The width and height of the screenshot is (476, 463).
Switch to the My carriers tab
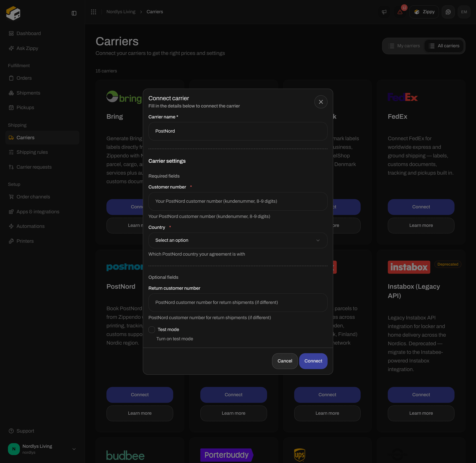tap(404, 46)
